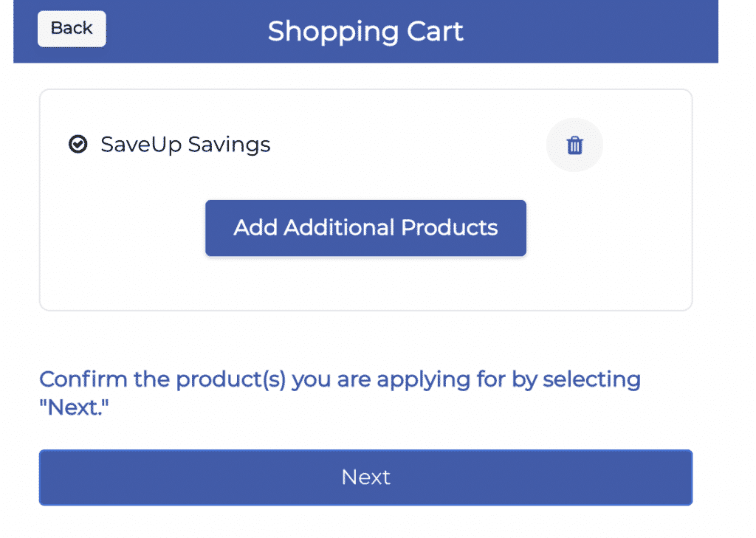Proceed by clicking the Next button
The image size is (756, 538).
(365, 477)
